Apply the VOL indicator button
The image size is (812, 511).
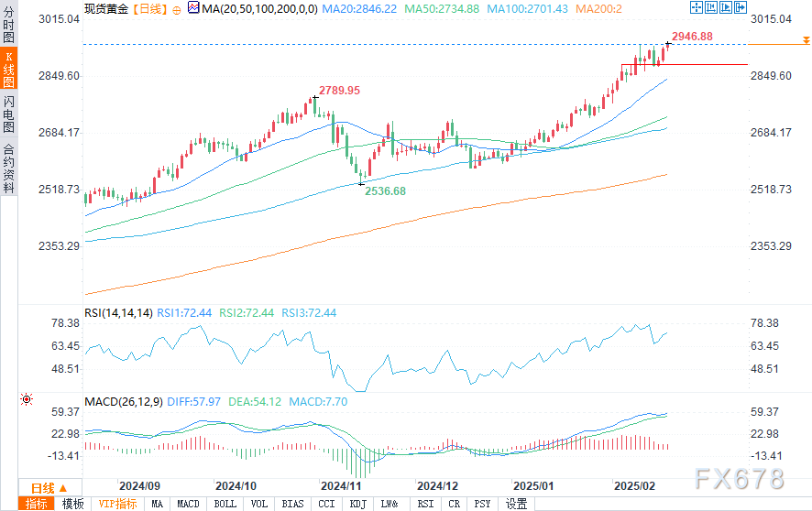[x=259, y=504]
